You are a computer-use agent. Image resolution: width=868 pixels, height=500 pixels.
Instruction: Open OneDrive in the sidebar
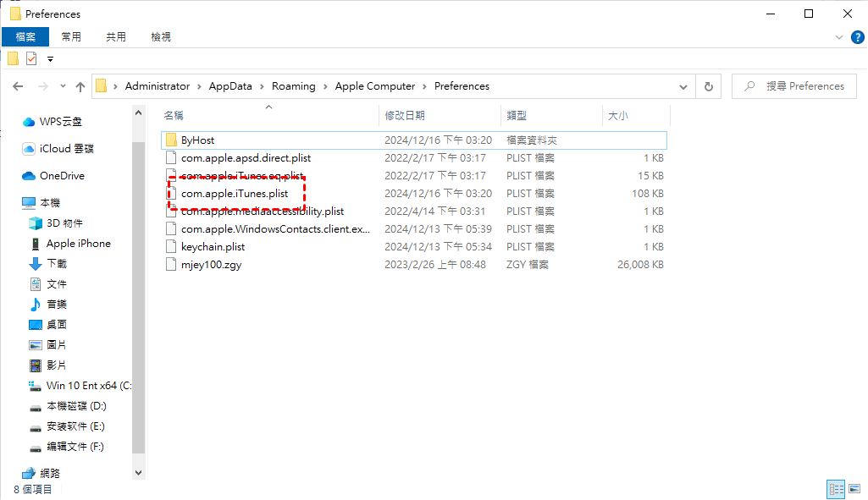62,176
